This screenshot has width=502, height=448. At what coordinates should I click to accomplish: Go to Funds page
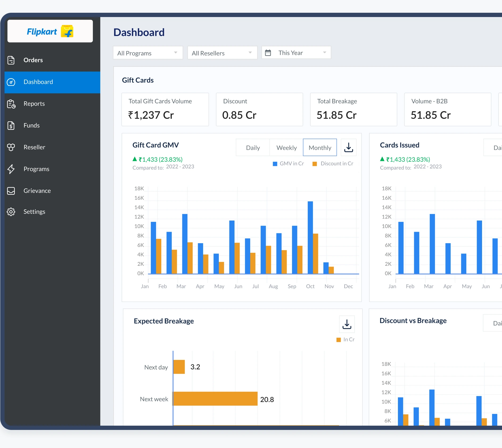click(52, 126)
